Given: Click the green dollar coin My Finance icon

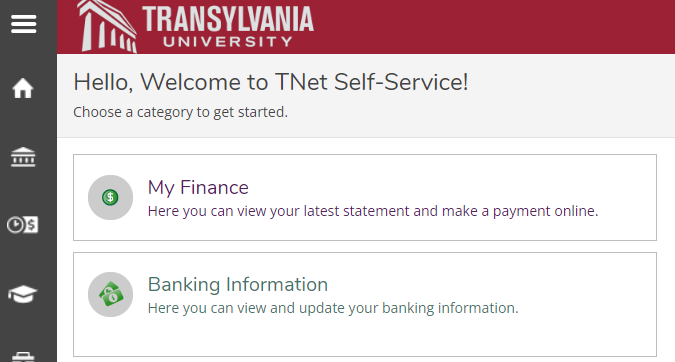Looking at the screenshot, I should [x=110, y=197].
